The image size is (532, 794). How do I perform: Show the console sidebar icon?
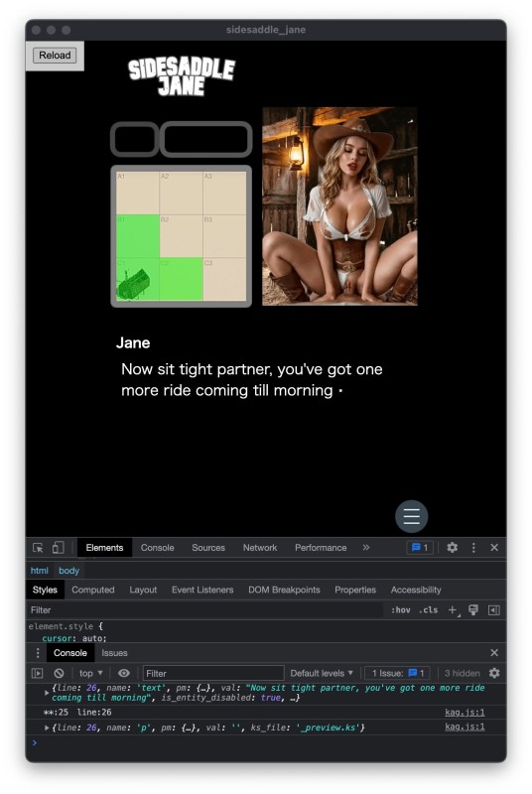38,673
